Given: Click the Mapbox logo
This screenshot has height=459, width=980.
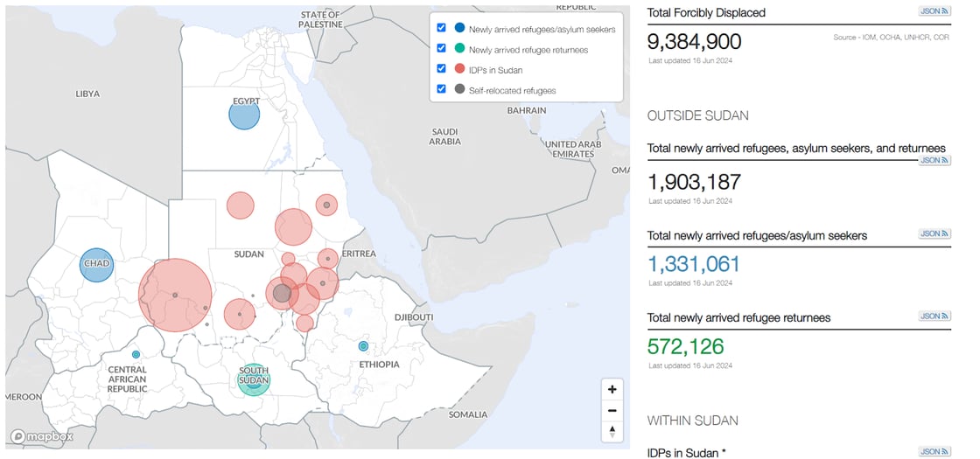Looking at the screenshot, I should 42,436.
